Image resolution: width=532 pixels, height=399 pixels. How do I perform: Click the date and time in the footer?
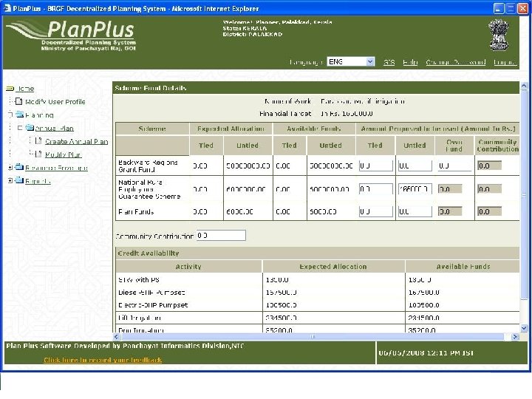point(426,353)
